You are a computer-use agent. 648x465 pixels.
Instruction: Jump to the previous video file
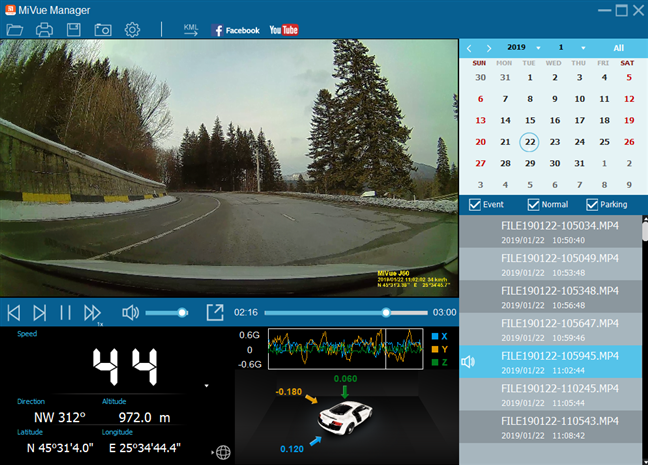[x=14, y=313]
